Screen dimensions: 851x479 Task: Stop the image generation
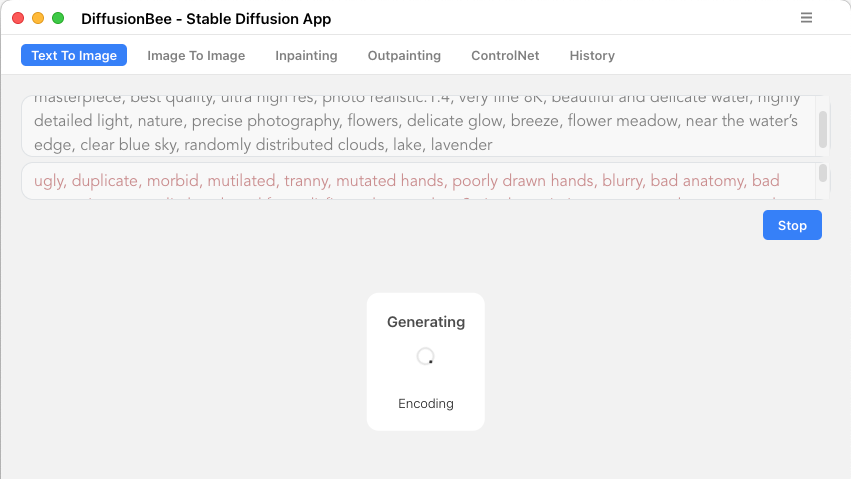pyautogui.click(x=792, y=225)
